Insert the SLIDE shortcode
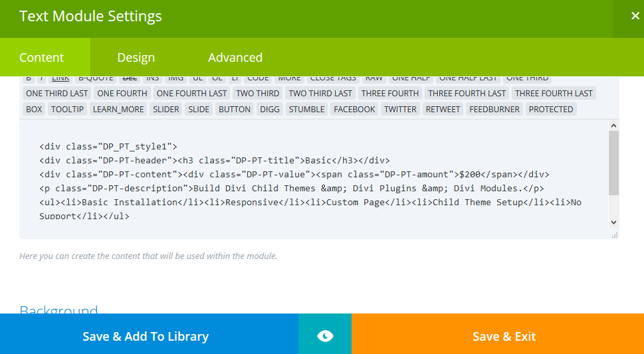 [x=199, y=109]
